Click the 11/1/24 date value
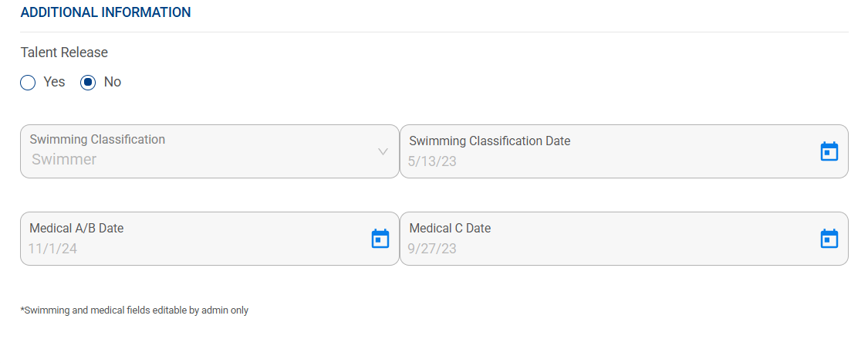868x363 pixels. coord(52,249)
